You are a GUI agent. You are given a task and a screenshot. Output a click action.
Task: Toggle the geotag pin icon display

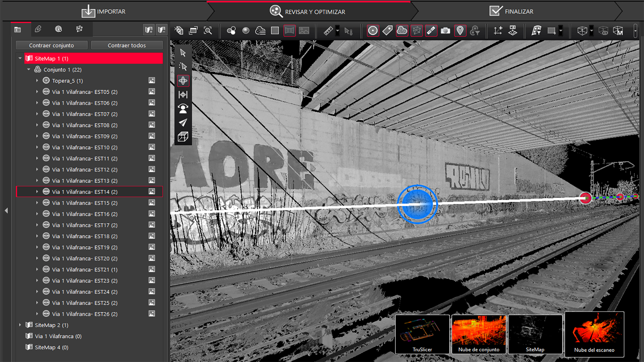pos(460,31)
